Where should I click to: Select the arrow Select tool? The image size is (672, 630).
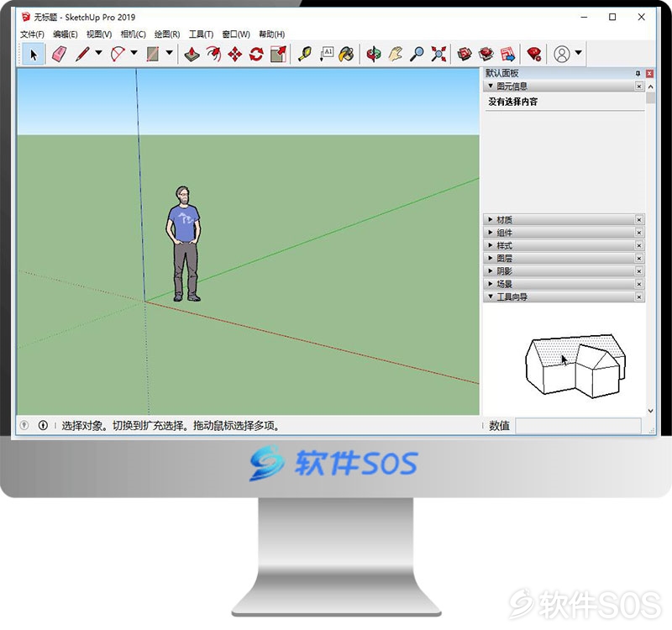34,55
